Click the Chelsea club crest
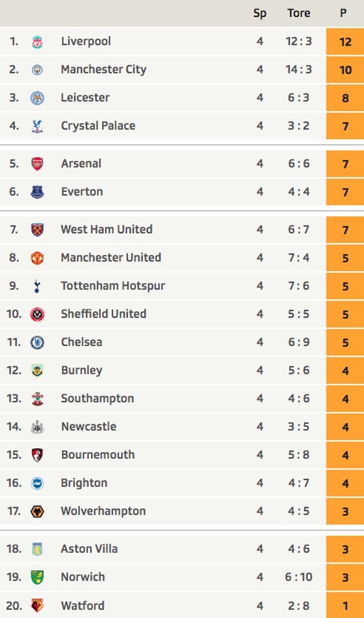 coord(38,342)
